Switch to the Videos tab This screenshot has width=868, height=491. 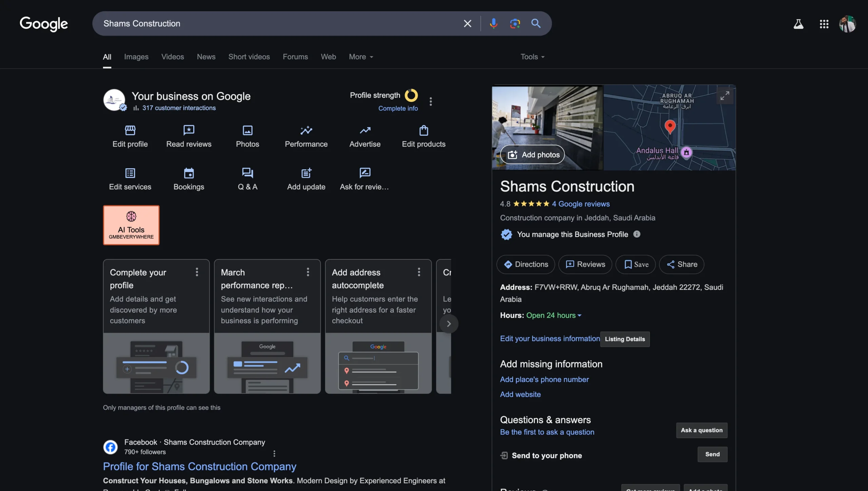coord(173,57)
